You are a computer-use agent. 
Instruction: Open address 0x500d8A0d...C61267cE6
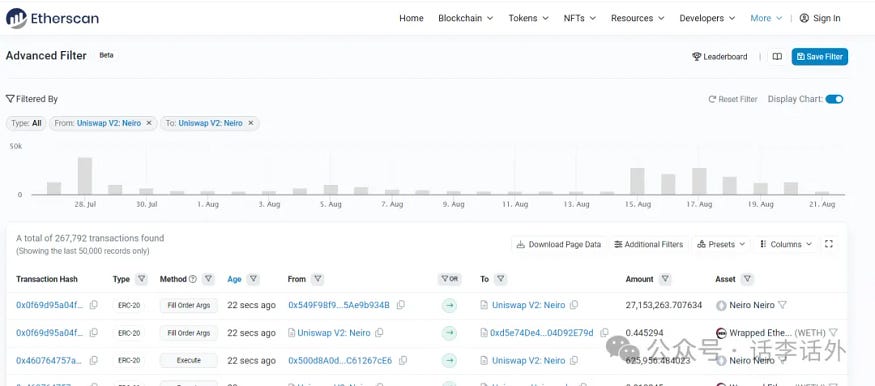click(x=340, y=361)
